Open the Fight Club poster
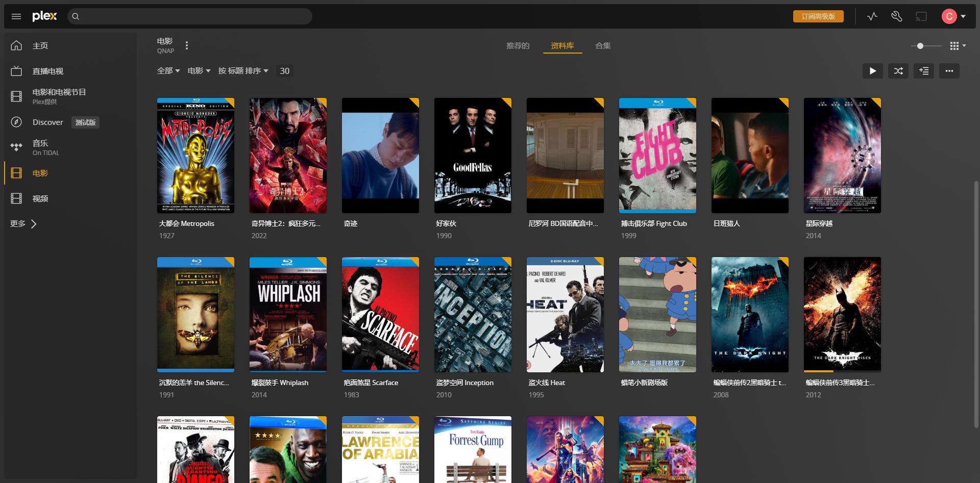The width and height of the screenshot is (980, 483). click(x=657, y=156)
